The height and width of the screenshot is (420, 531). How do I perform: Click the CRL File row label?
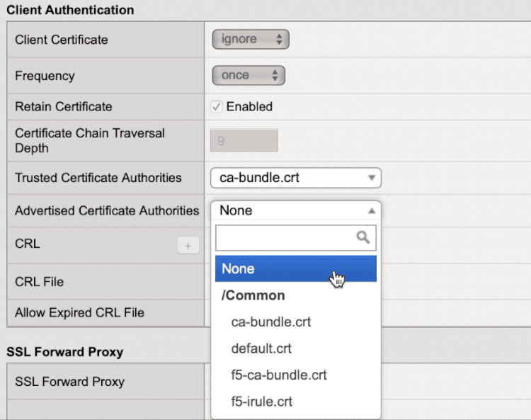coord(39,282)
